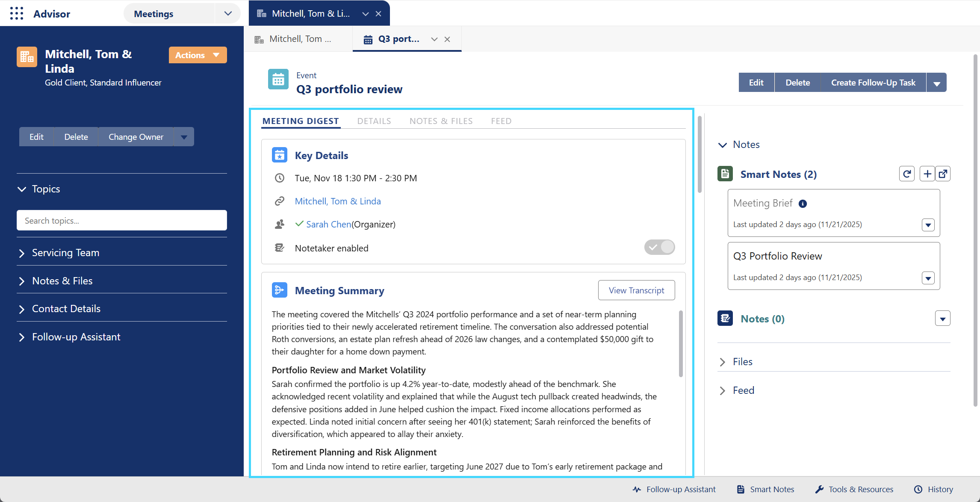Click the Search topics input field
The image size is (980, 502).
point(121,220)
